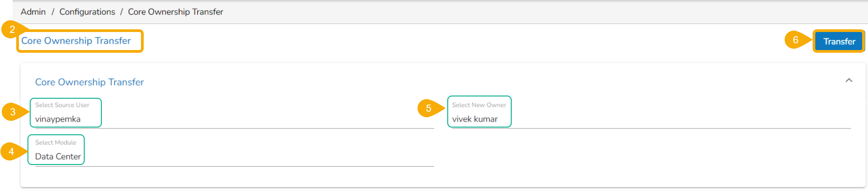
Task: Click the Transfer button
Action: (839, 41)
